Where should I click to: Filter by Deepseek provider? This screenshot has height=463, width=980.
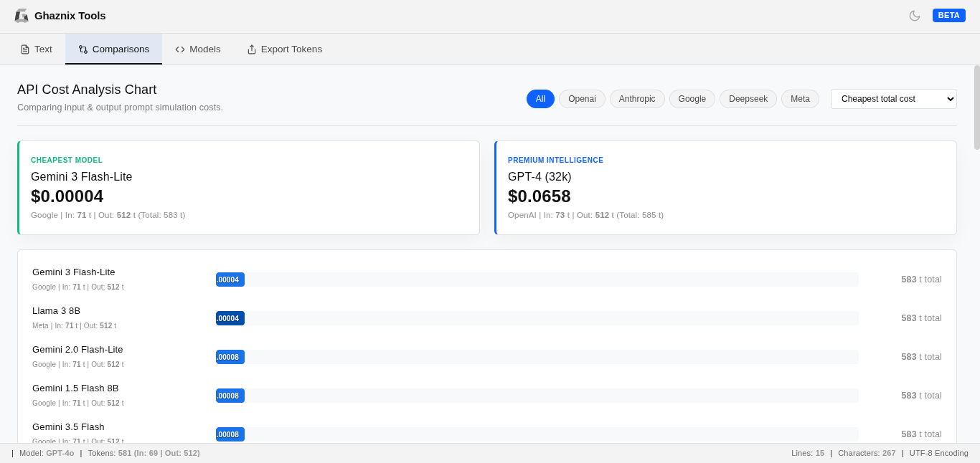(748, 99)
